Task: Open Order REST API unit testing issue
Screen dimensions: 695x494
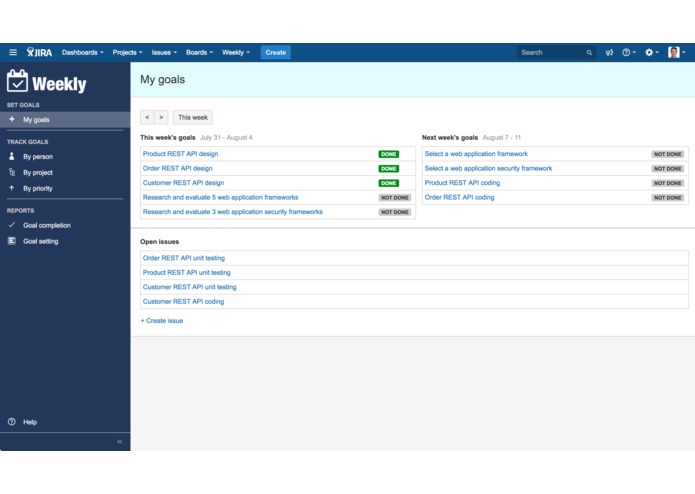Action: [x=184, y=258]
